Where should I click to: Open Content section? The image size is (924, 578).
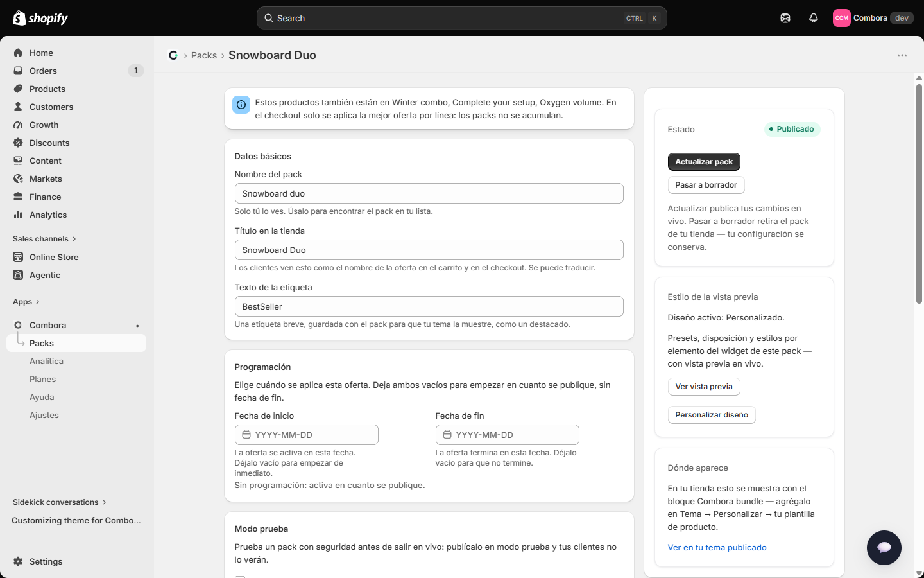pos(77,161)
